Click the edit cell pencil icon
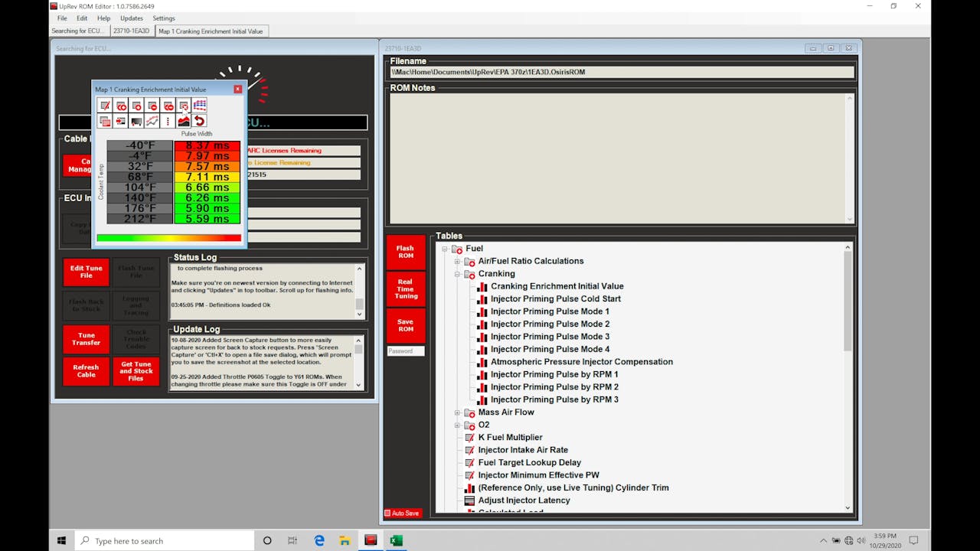 tap(105, 106)
